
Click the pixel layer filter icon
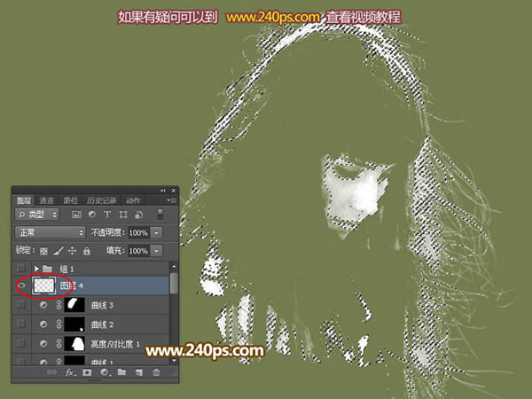76,215
